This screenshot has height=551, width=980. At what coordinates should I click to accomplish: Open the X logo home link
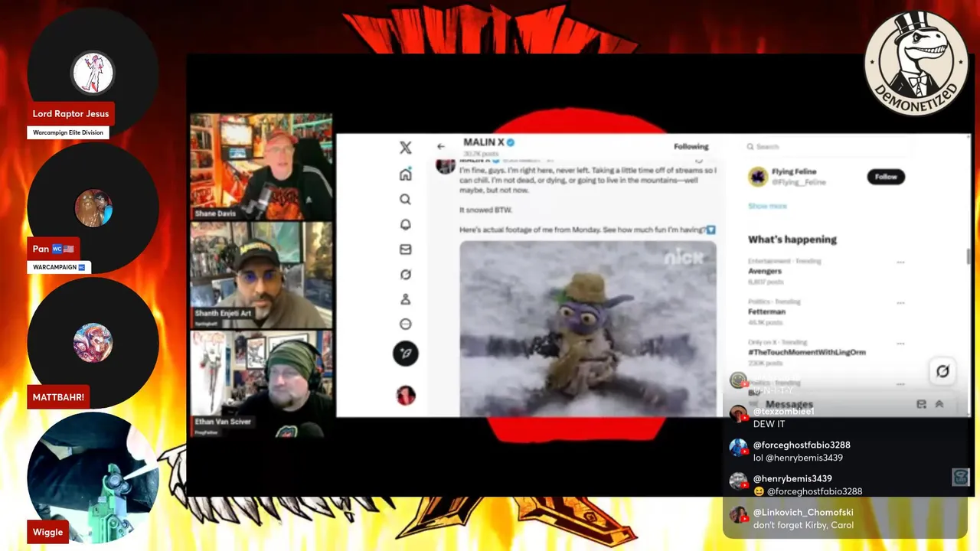(405, 148)
